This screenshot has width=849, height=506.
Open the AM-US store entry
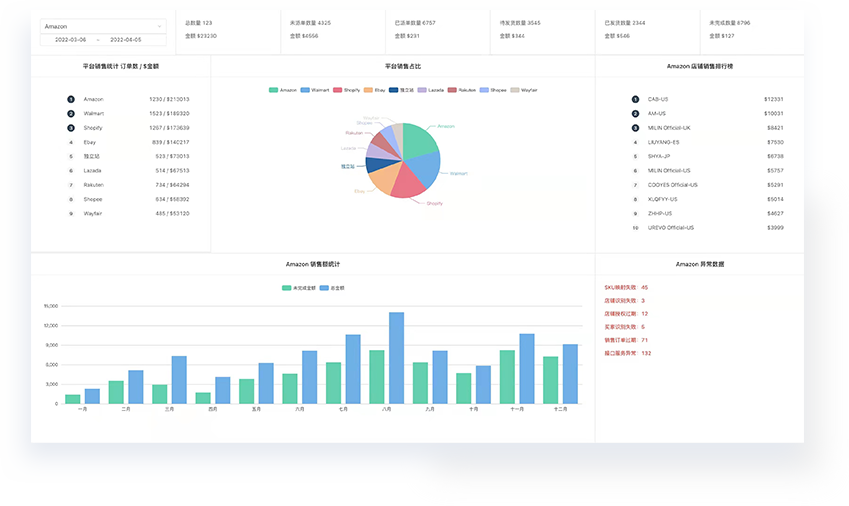click(x=708, y=114)
